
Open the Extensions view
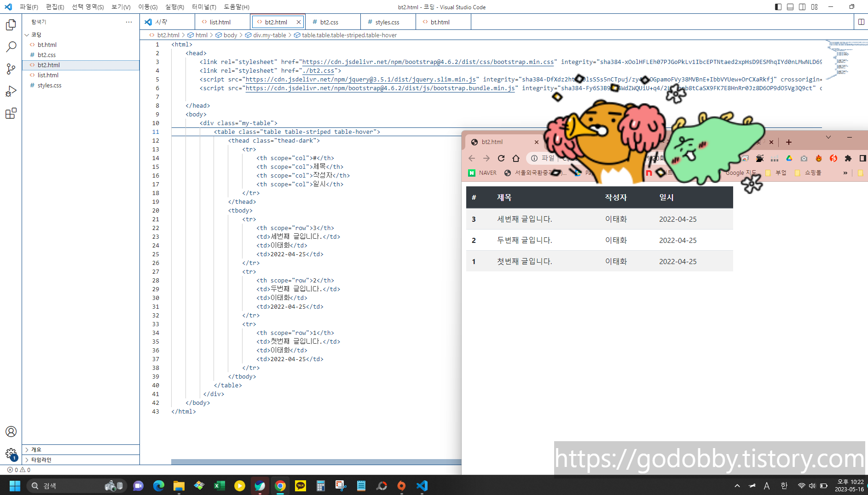[x=11, y=113]
